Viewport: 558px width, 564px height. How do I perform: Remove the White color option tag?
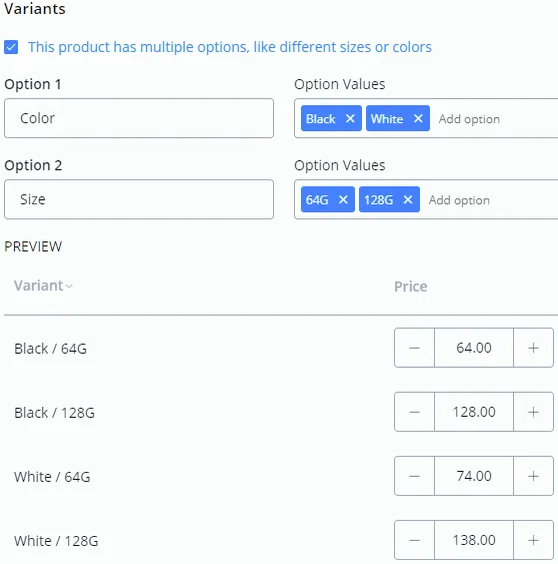(418, 118)
